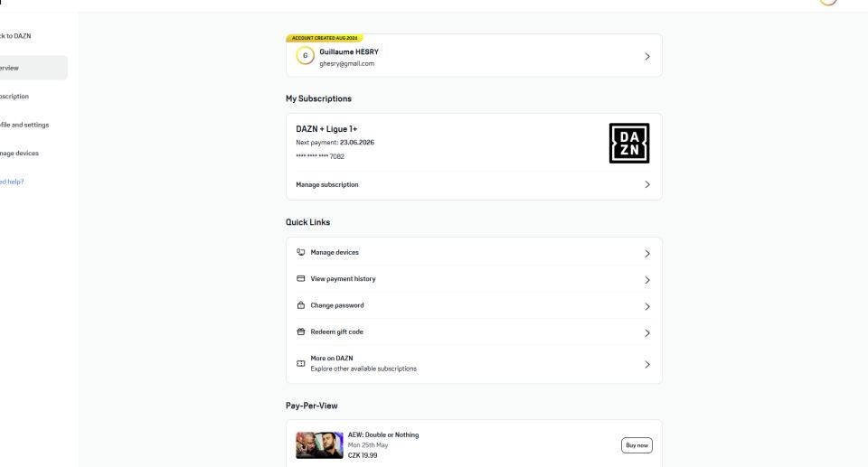Image resolution: width=868 pixels, height=467 pixels.
Task: Click Buy now for AEW: Double or Nothing
Action: click(x=637, y=445)
